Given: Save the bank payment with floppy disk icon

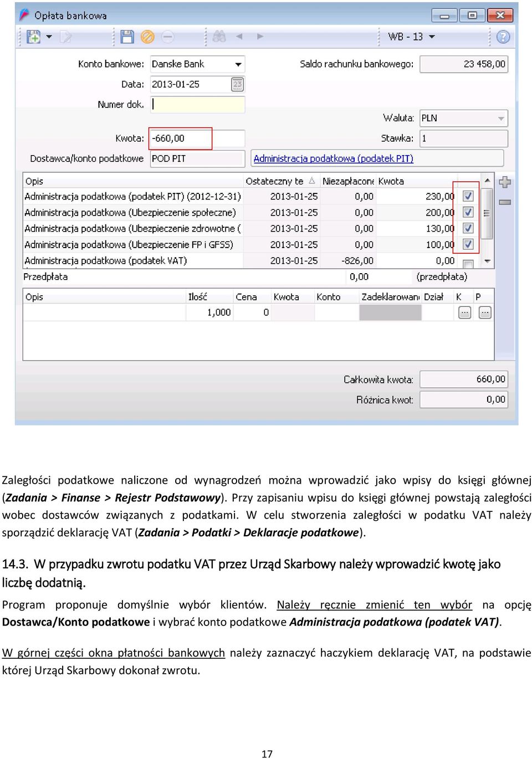Looking at the screenshot, I should tap(127, 37).
